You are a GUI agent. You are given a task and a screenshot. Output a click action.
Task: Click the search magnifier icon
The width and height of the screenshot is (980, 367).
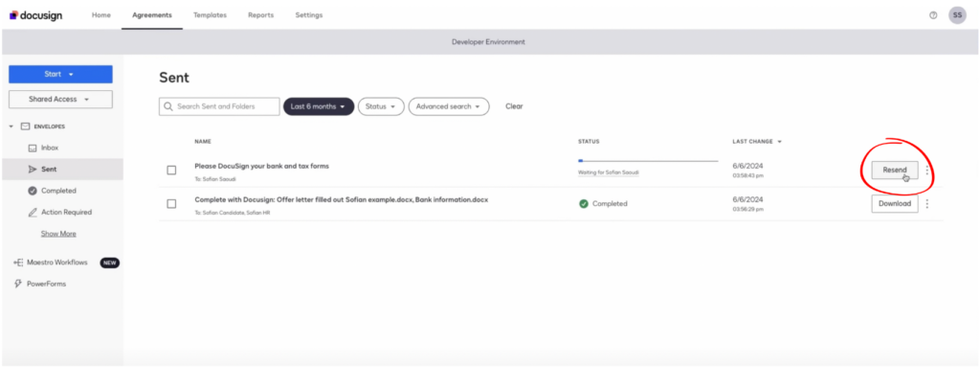(x=168, y=106)
